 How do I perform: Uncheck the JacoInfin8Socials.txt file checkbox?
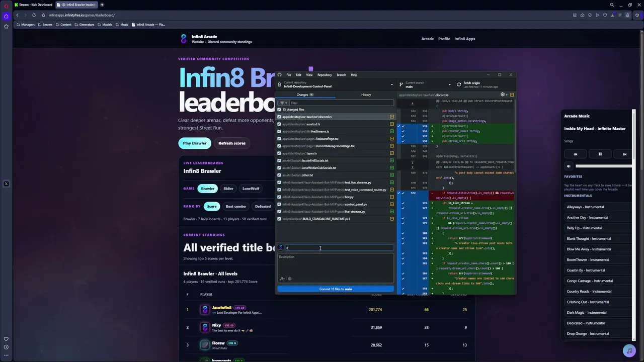tap(279, 160)
